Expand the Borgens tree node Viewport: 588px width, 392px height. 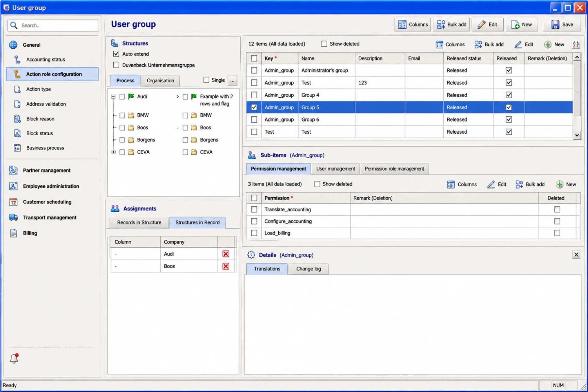(114, 140)
